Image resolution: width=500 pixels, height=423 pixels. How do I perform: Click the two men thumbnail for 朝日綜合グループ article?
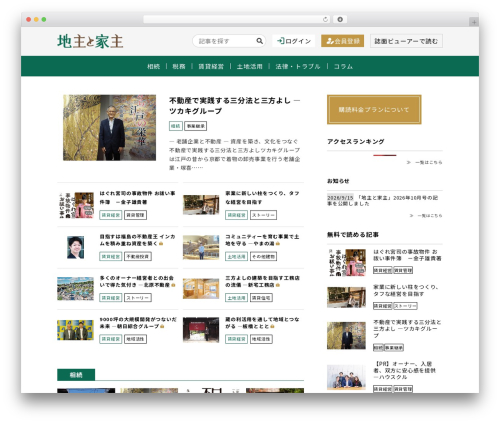(x=75, y=330)
